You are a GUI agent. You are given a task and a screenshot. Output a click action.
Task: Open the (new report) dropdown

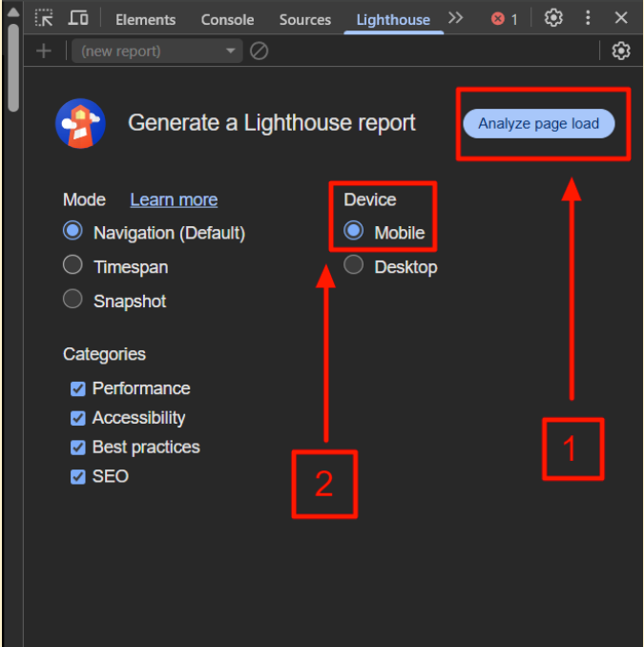[x=156, y=52]
